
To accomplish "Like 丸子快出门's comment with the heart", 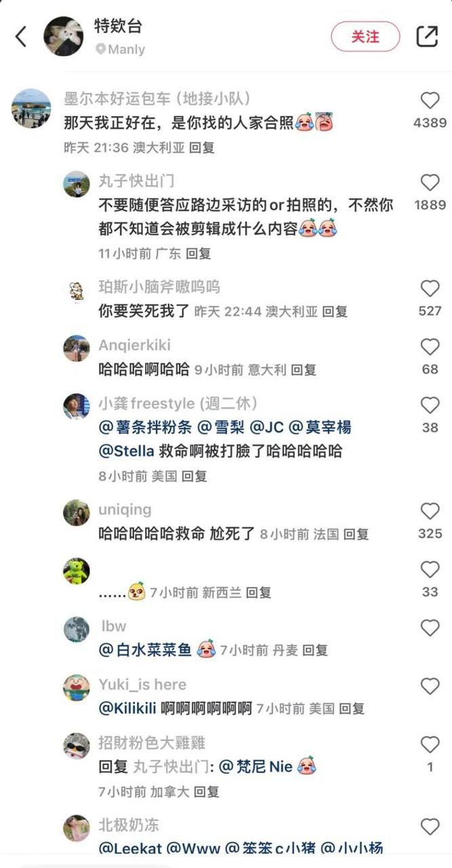I will (x=430, y=182).
